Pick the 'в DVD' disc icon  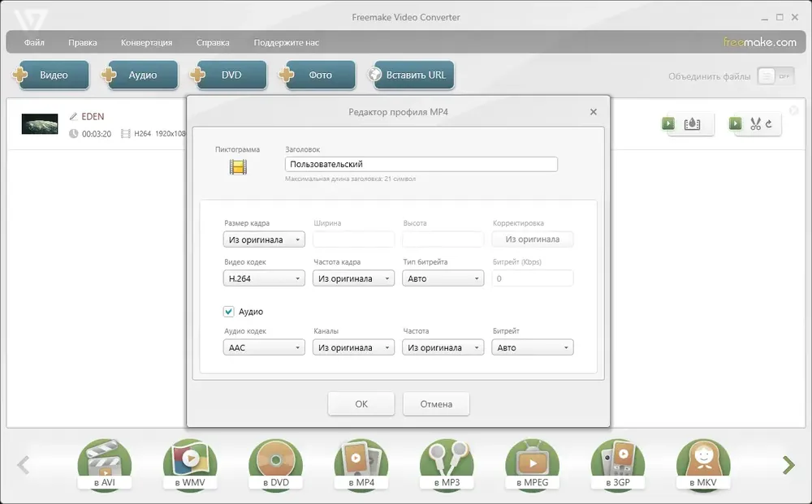tap(275, 464)
